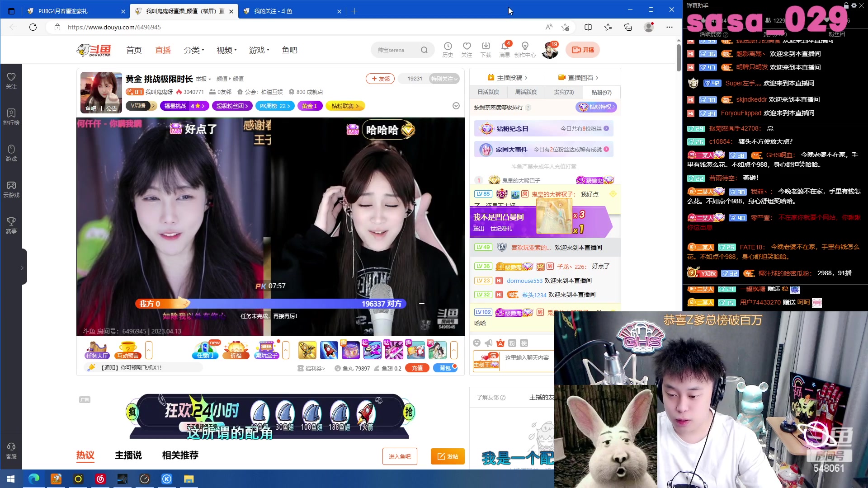Open the 消息 bell notifications icon

505,50
